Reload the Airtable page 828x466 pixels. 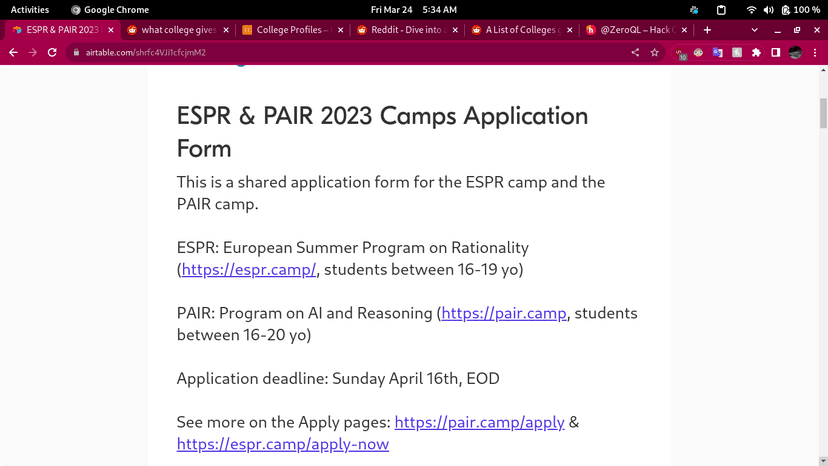[52, 52]
